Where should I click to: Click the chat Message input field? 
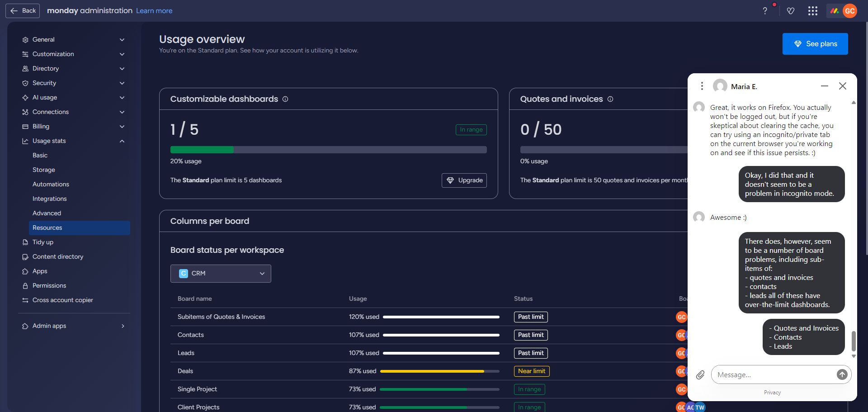(x=774, y=375)
